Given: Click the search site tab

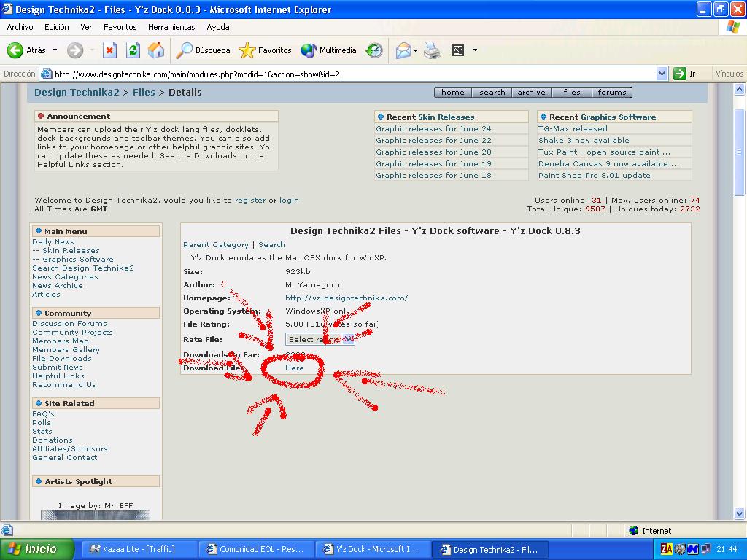Looking at the screenshot, I should [492, 93].
